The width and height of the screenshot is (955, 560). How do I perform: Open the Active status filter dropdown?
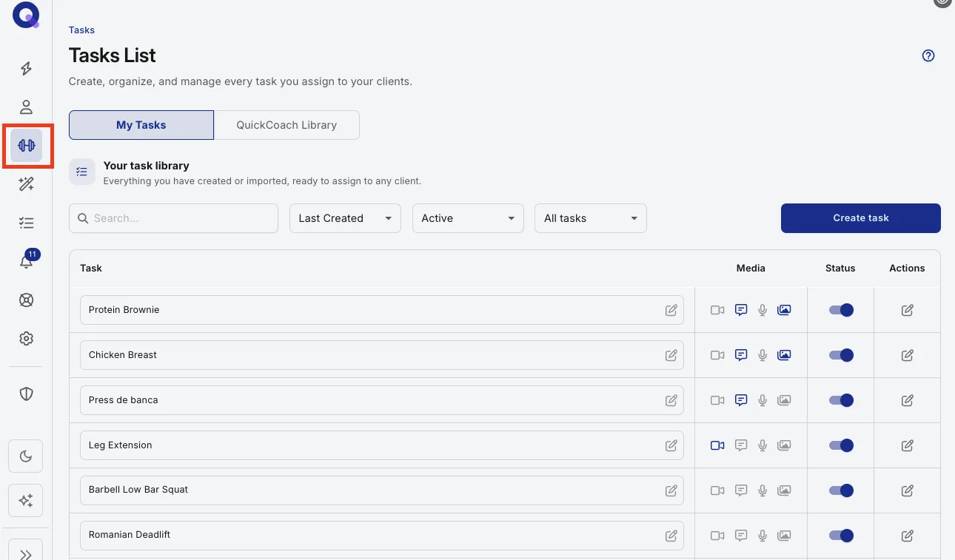point(468,218)
